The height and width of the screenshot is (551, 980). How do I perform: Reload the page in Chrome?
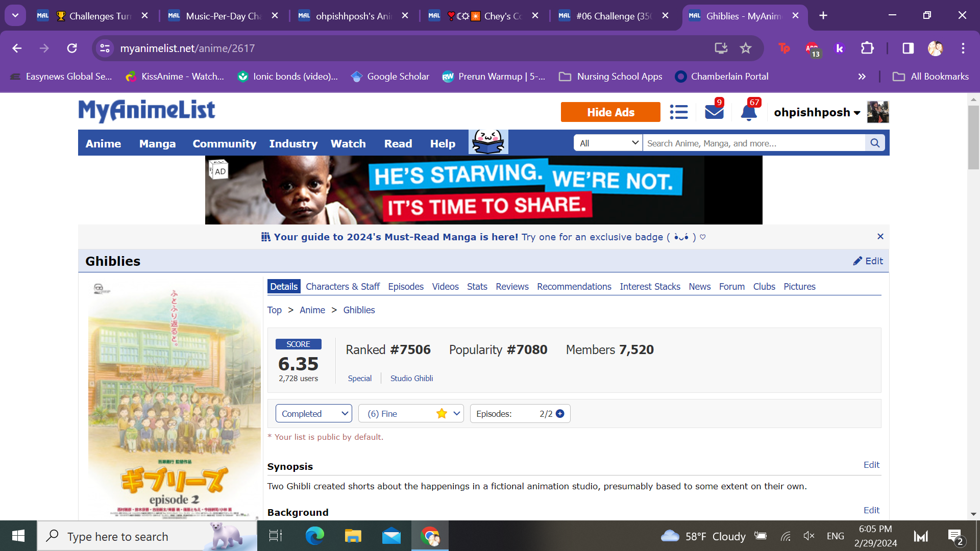[72, 48]
